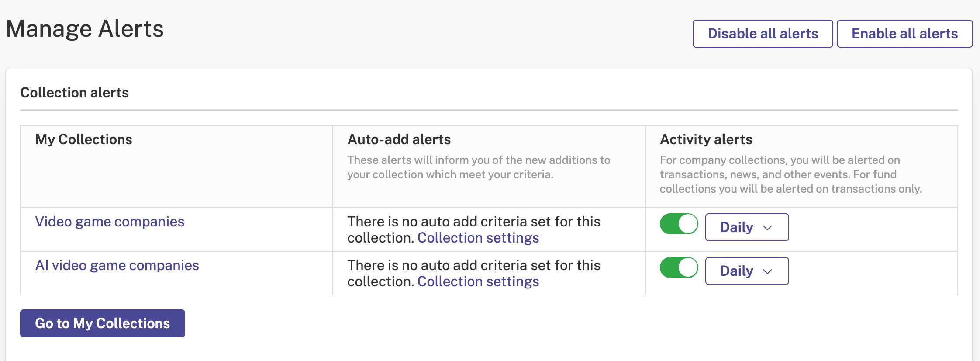Click the Auto-add alerts column header
Screen dimensions: 980x361
coord(399,139)
